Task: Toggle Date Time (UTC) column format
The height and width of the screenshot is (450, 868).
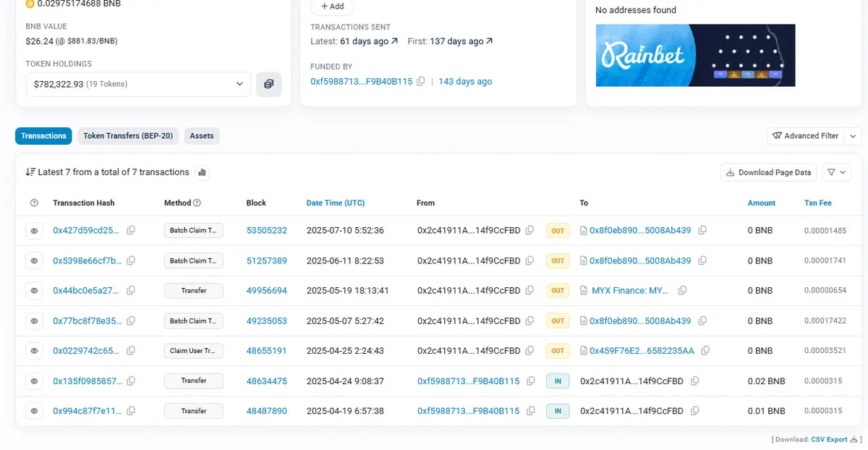Action: click(335, 203)
